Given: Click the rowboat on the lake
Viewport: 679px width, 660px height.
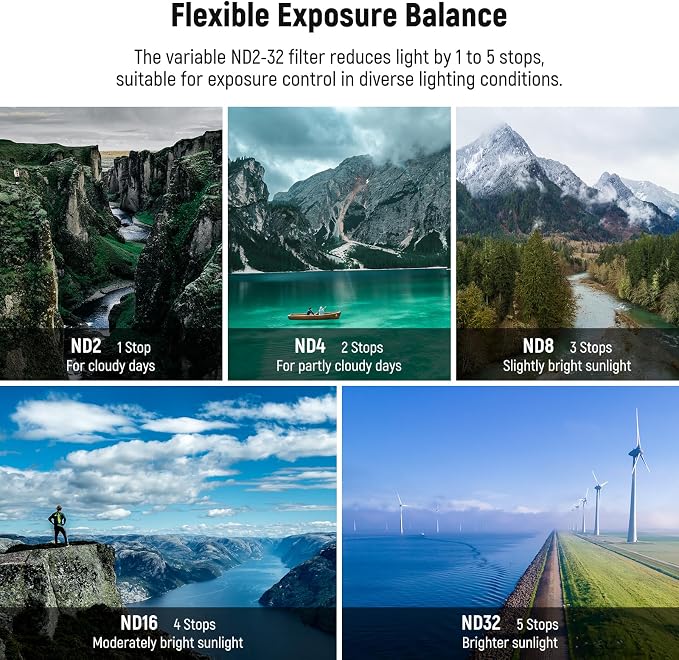Looking at the screenshot, I should coord(314,314).
